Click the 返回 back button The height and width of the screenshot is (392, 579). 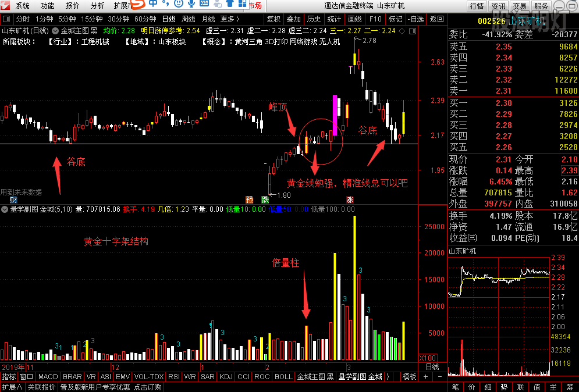pyautogui.click(x=436, y=19)
